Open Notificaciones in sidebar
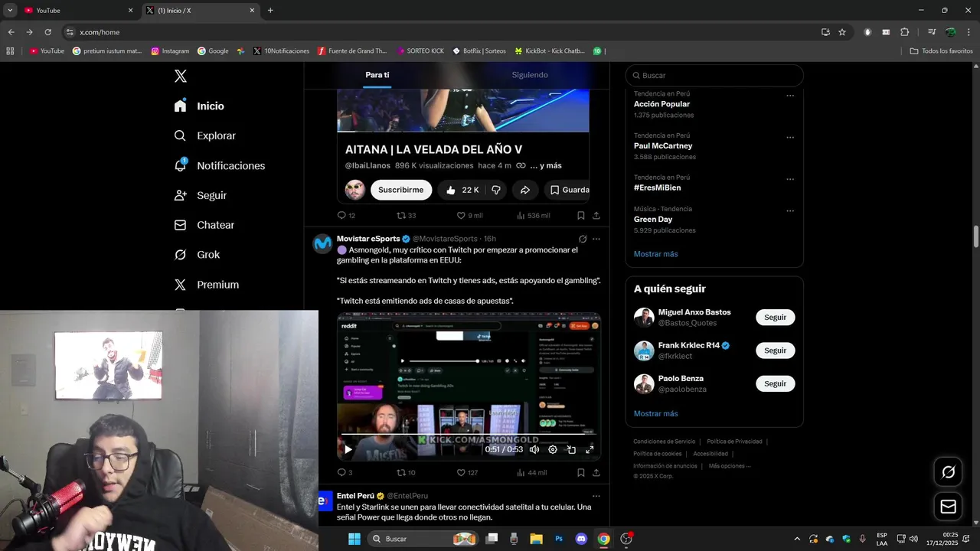This screenshot has width=980, height=551. [220, 165]
